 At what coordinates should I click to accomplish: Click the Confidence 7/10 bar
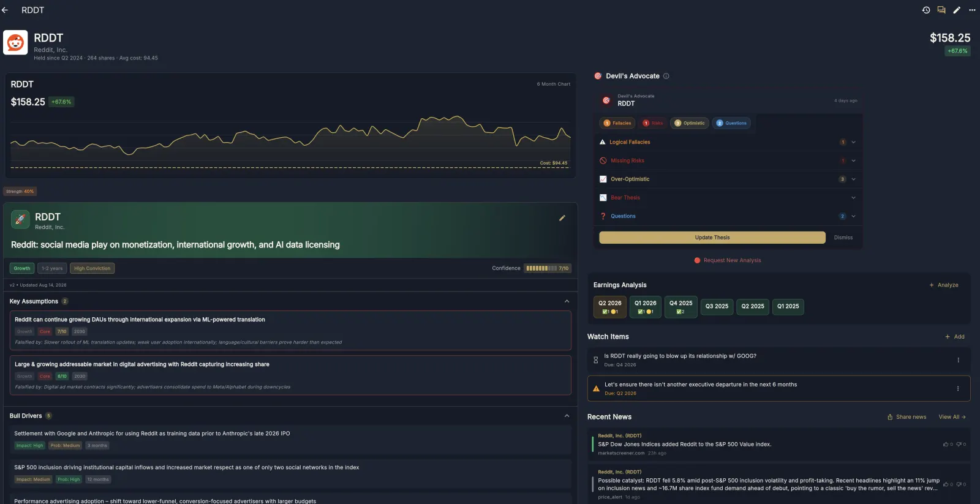pyautogui.click(x=548, y=268)
